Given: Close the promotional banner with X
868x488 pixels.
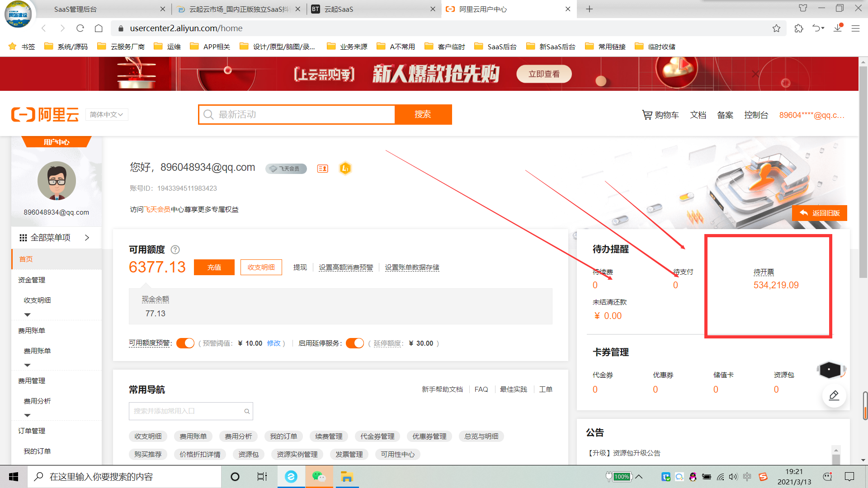Looking at the screenshot, I should click(755, 74).
